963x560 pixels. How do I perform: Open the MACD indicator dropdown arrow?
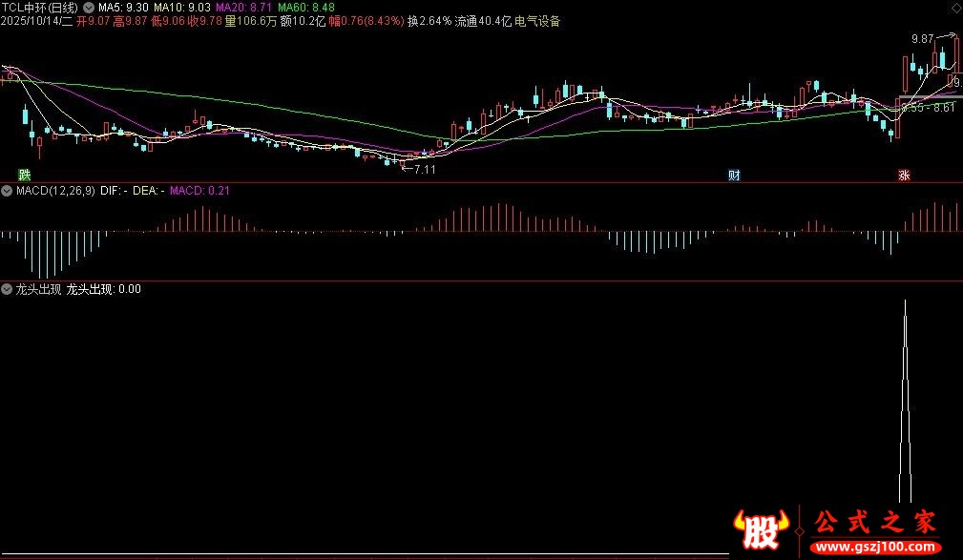[7, 191]
